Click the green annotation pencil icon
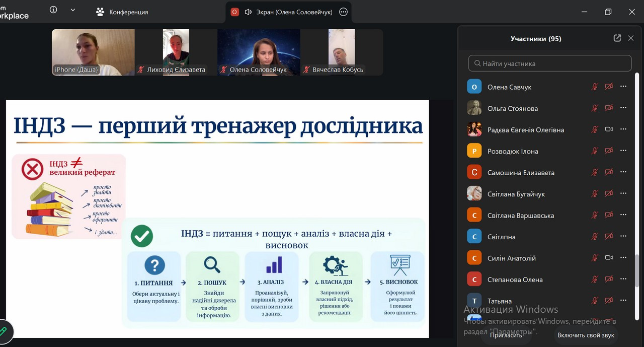This screenshot has width=644, height=347. (4, 331)
